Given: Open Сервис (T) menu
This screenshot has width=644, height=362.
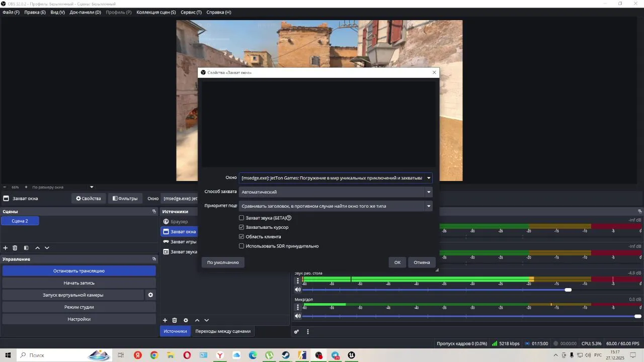Looking at the screenshot, I should point(191,12).
